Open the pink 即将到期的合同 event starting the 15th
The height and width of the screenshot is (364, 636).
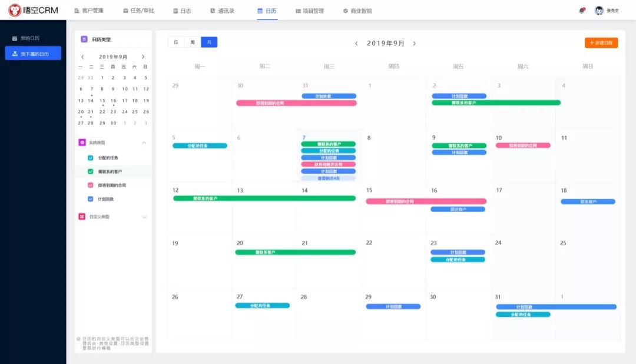coord(426,201)
